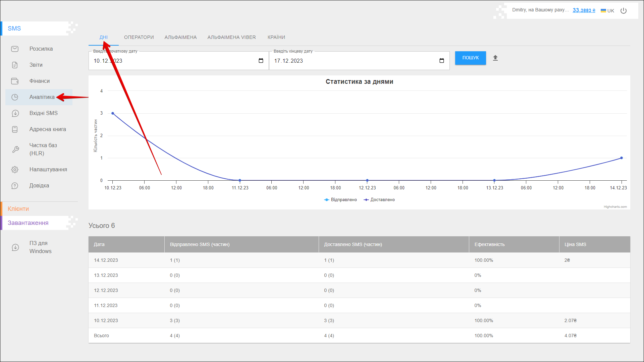Click the Чистка баз wrench icon

click(15, 149)
